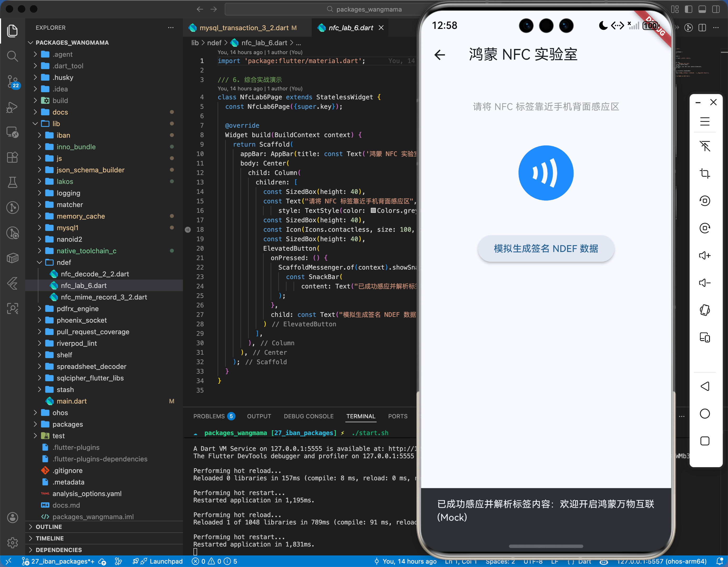
Task: Expand the OUTLINE section
Action: tap(49, 527)
